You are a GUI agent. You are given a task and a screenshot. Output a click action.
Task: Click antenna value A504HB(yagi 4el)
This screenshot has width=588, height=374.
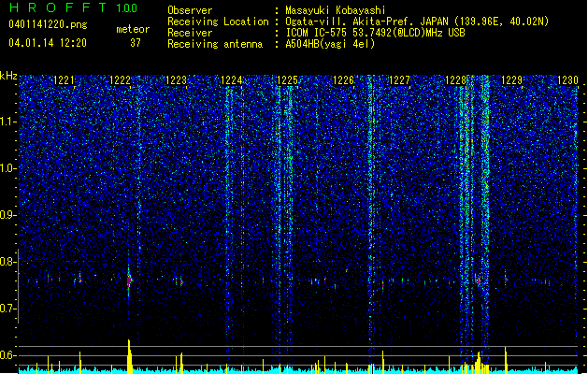coord(330,44)
